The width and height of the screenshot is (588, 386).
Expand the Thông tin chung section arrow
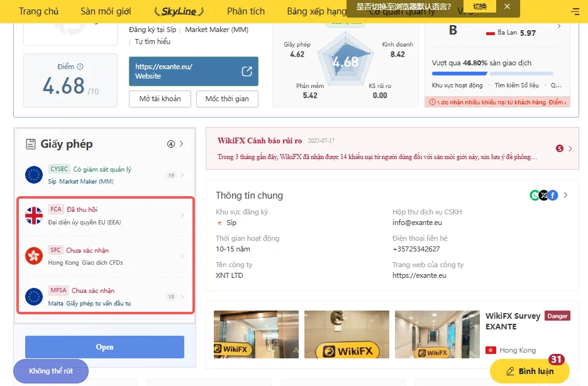coord(565,196)
